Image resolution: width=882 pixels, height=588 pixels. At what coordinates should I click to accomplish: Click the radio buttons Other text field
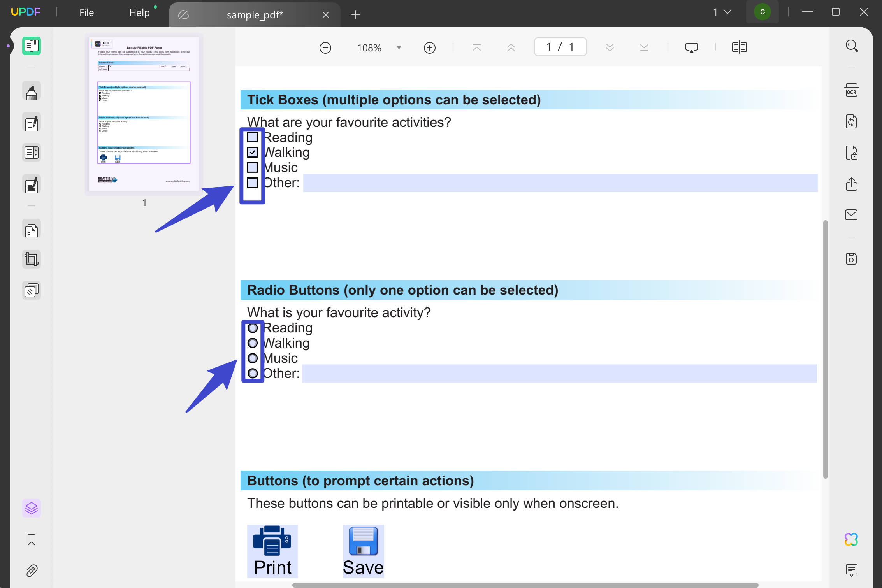(559, 373)
